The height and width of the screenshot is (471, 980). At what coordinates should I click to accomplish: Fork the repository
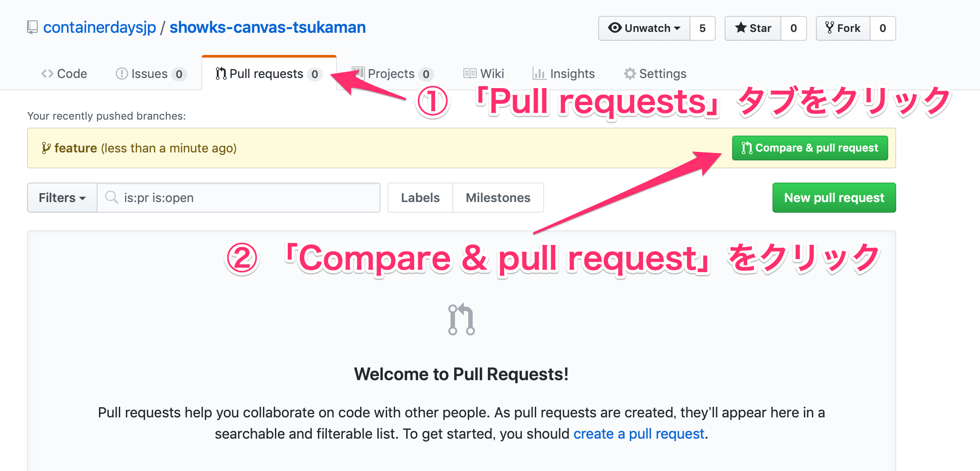[843, 28]
